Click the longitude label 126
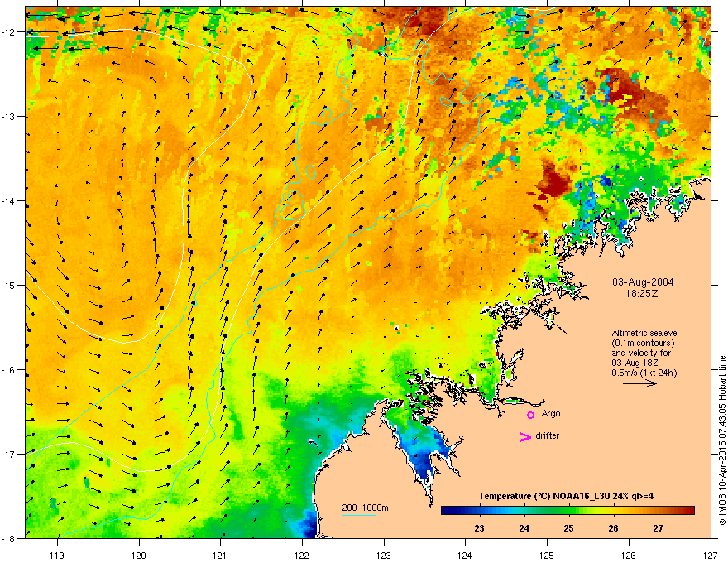The image size is (728, 563). pyautogui.click(x=629, y=555)
